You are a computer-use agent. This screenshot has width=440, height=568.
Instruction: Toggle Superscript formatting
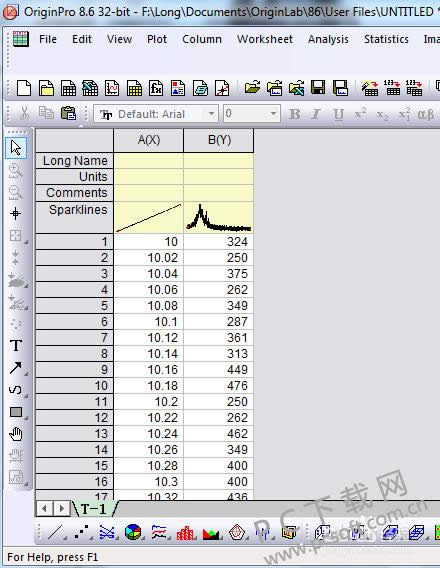click(x=360, y=114)
